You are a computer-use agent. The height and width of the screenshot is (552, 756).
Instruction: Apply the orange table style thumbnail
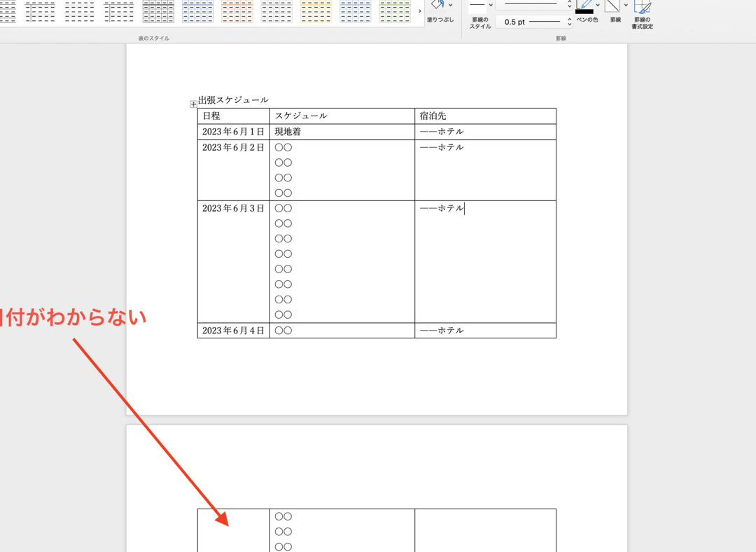click(237, 11)
